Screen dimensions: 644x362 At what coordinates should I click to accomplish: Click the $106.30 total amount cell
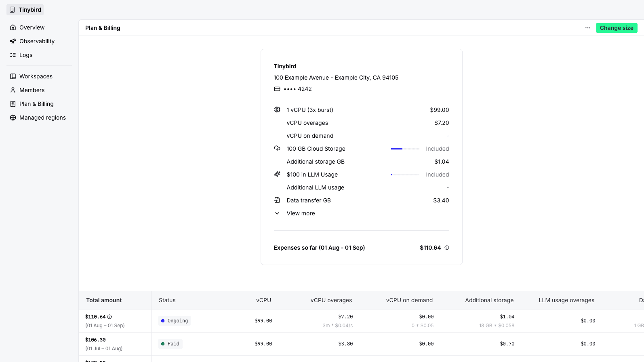(95, 340)
